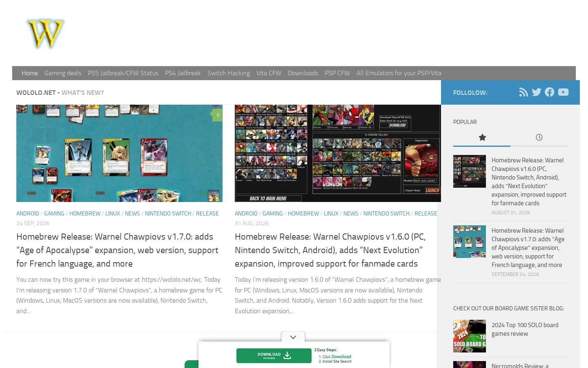Open sidebar link for v1.6.0 Next Evolution
The image size is (588, 368).
[x=529, y=182]
